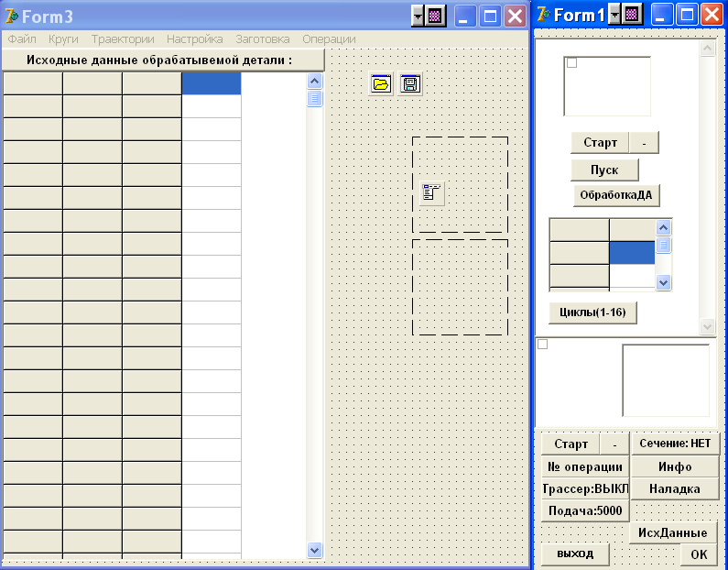Click the № операции button
This screenshot has height=570, width=728.
point(585,466)
